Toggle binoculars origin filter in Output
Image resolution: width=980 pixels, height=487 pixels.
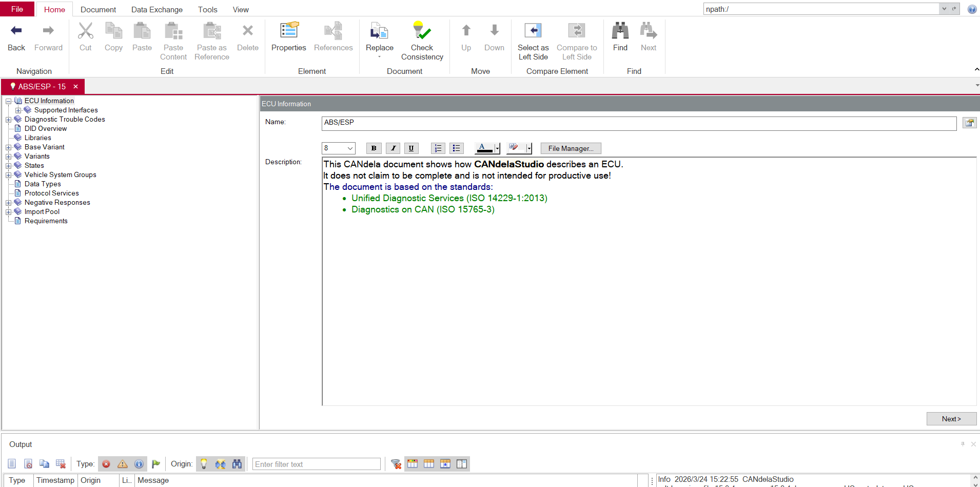pyautogui.click(x=237, y=464)
